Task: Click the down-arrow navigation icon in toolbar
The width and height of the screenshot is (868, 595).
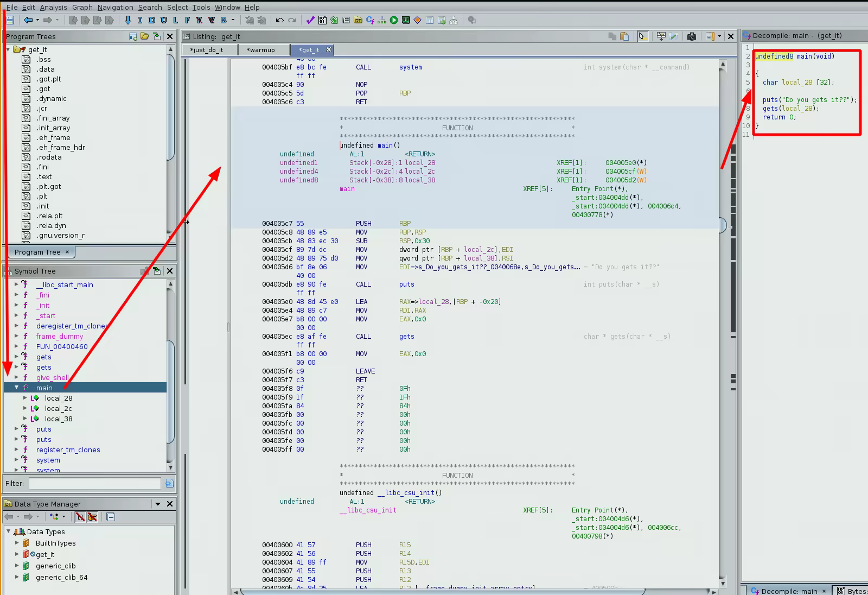Action: [128, 20]
